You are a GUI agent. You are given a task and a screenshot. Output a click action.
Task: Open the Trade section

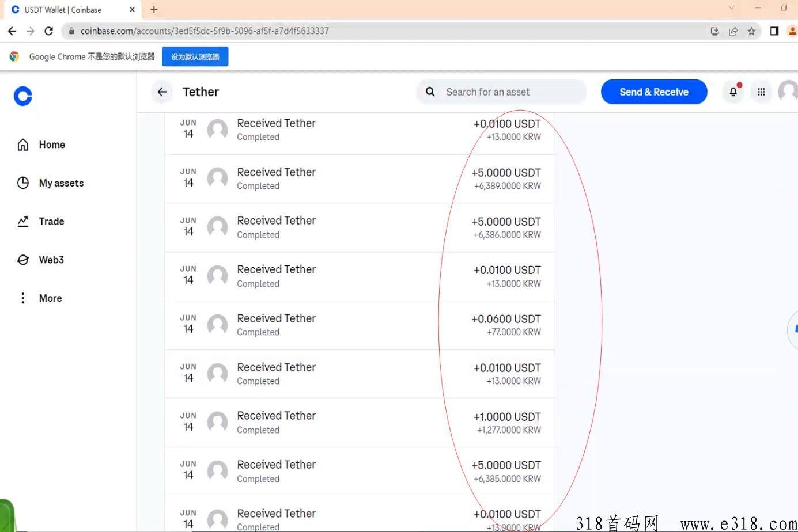[40, 222]
